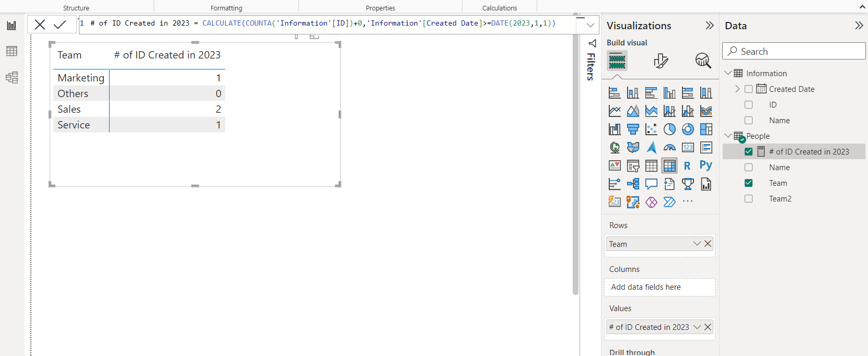This screenshot has height=356, width=868.
Task: Select the Key influencers visual
Action: pyautogui.click(x=615, y=184)
